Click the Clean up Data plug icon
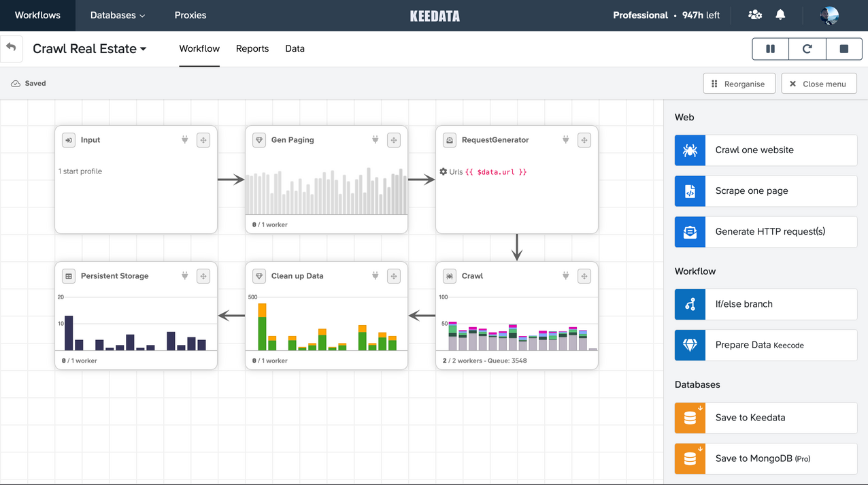The width and height of the screenshot is (868, 485). point(375,275)
